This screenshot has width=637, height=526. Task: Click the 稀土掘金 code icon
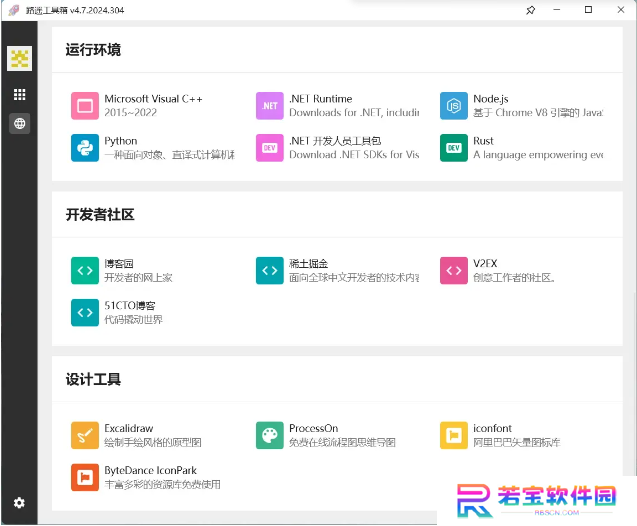pos(270,271)
